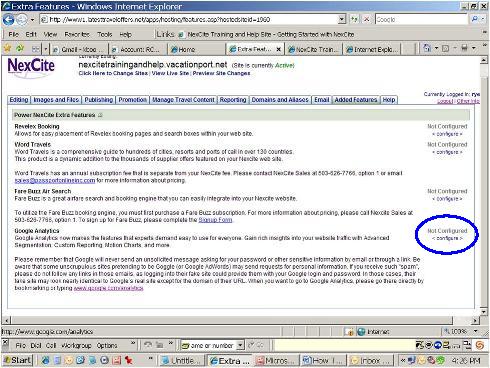Open Favorites Center with the star icon

(x=7, y=49)
